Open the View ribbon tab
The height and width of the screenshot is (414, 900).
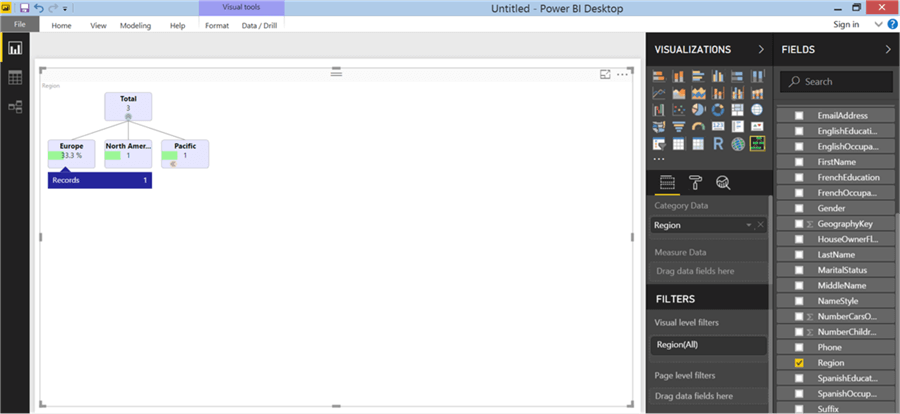(99, 25)
